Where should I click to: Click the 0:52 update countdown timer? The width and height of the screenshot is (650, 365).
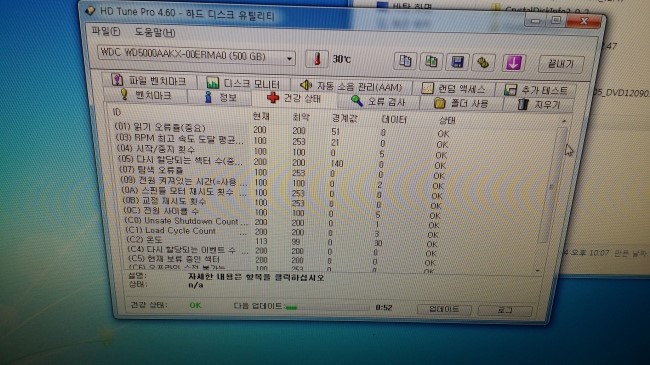[384, 308]
